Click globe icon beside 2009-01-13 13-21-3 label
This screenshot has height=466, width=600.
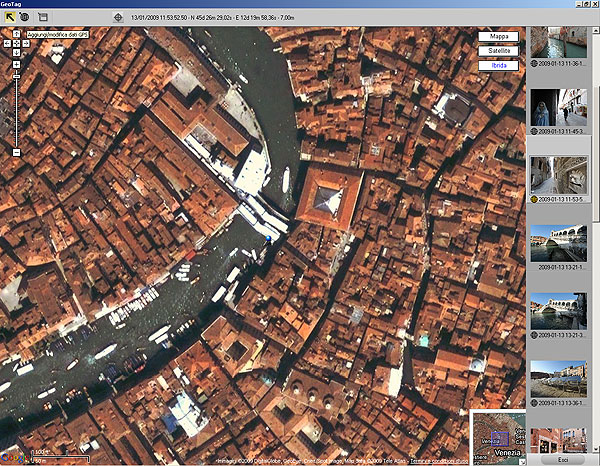(x=534, y=335)
